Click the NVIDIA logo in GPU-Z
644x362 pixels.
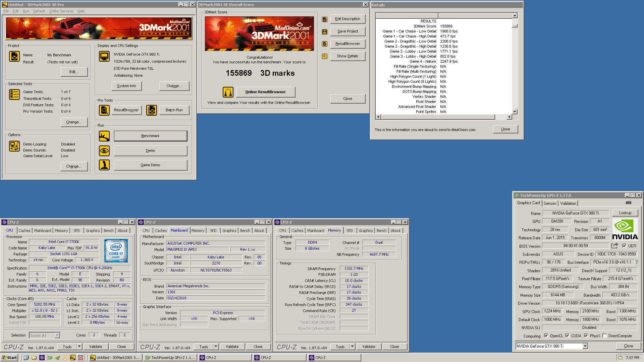(625, 230)
